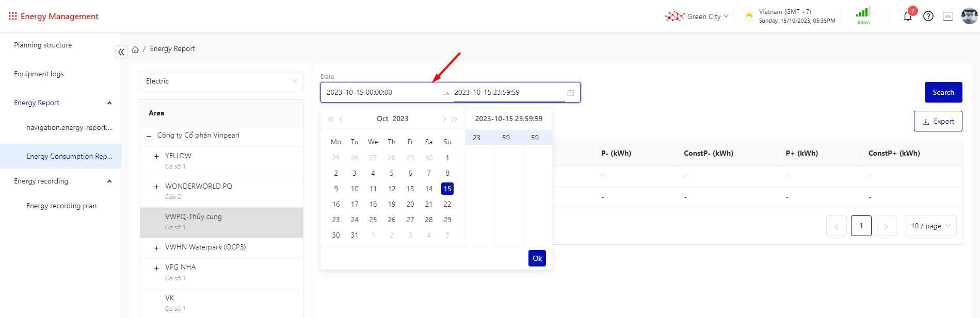Open the user profile avatar
The image size is (980, 318).
click(x=969, y=16)
